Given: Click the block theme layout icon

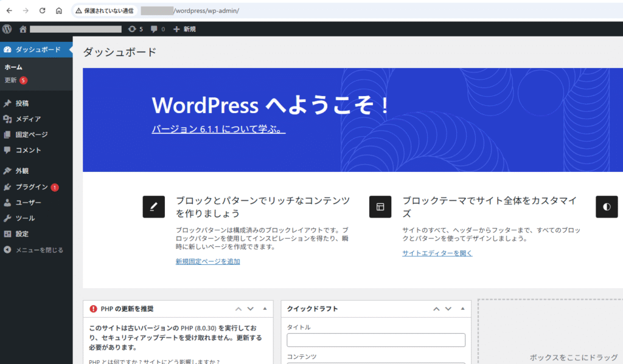Looking at the screenshot, I should (380, 207).
